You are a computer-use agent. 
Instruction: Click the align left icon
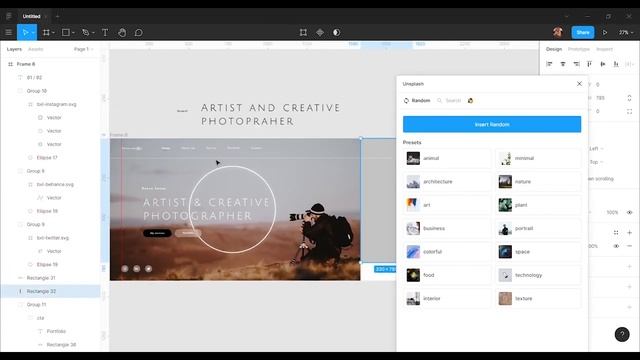549,64
